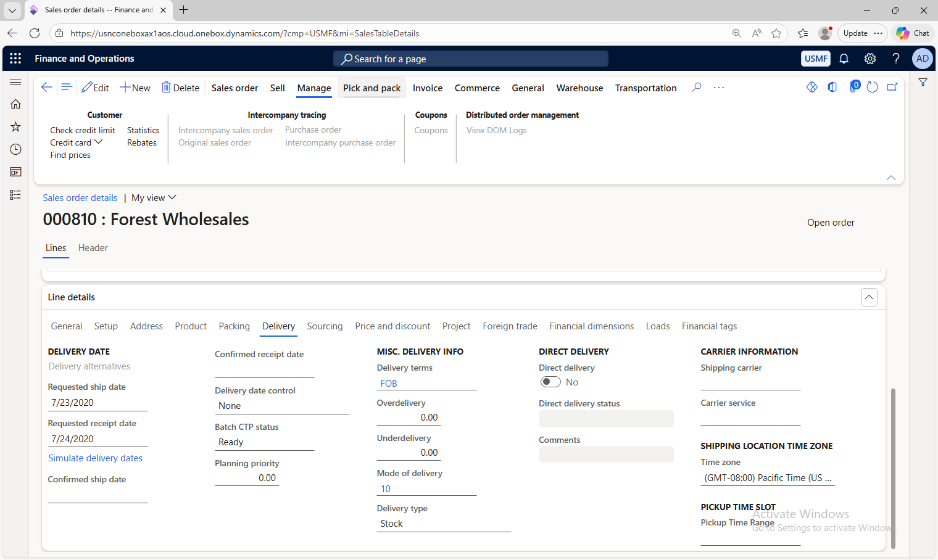The width and height of the screenshot is (938, 560).
Task: Open the Invoice action pane tab
Action: (428, 88)
